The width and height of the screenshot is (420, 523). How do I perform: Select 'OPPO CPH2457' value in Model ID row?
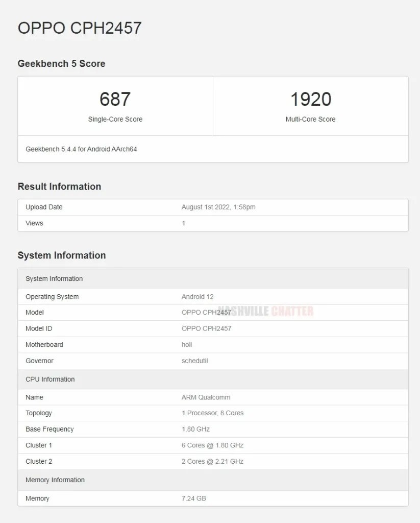(206, 328)
